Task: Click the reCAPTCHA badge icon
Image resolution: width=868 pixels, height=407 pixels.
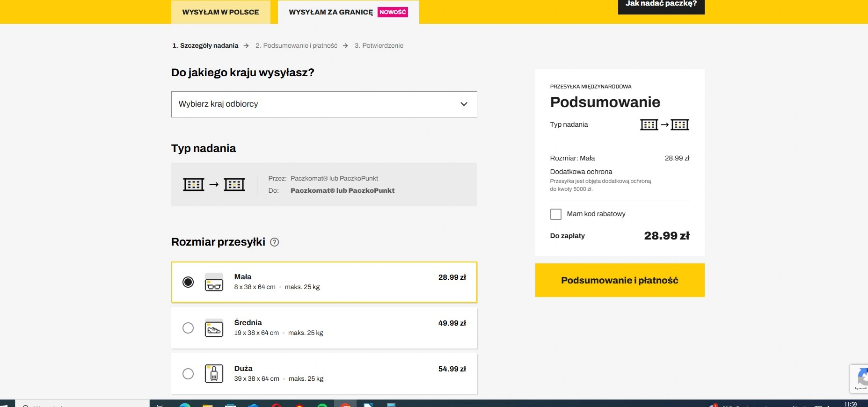Action: (x=860, y=378)
